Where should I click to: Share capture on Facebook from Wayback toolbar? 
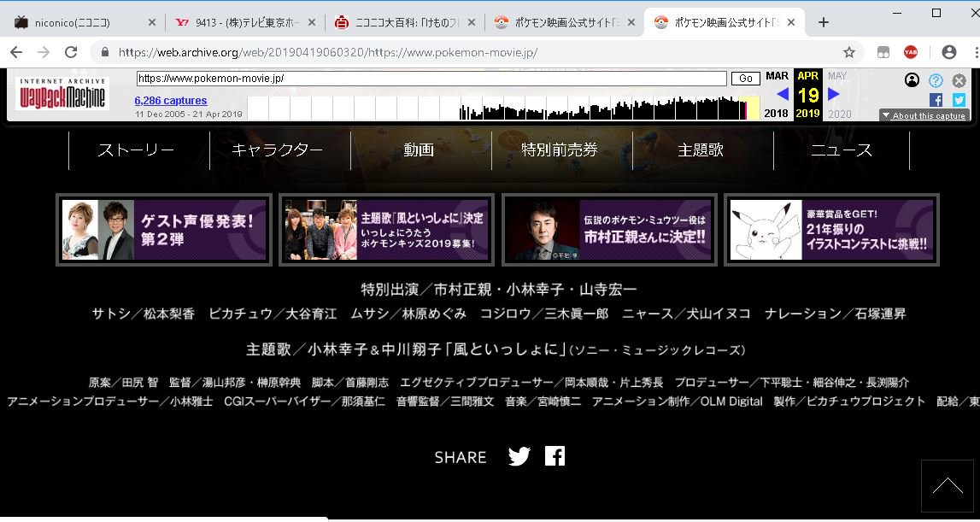click(x=936, y=100)
